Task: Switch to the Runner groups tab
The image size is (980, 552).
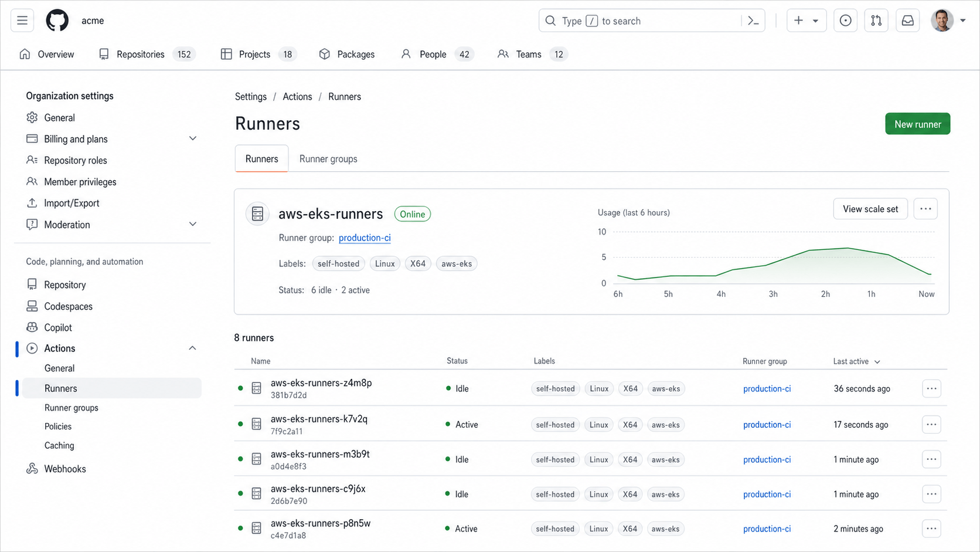Action: point(328,159)
